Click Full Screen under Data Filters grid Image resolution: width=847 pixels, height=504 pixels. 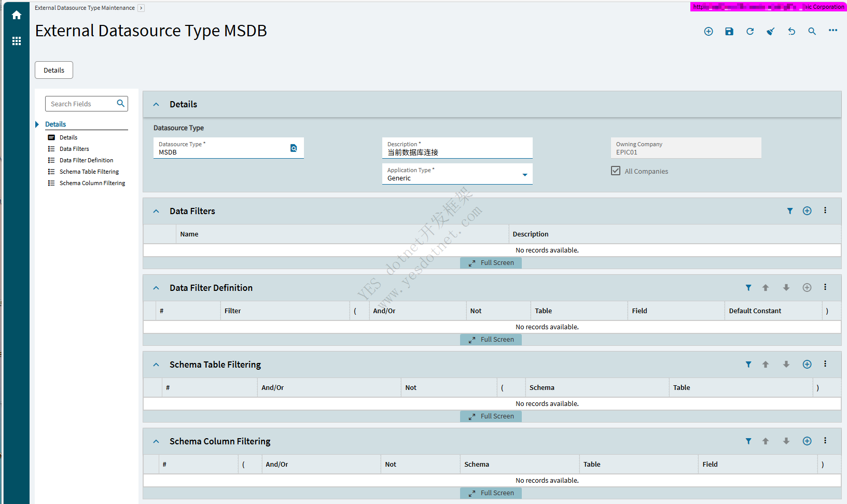(491, 263)
